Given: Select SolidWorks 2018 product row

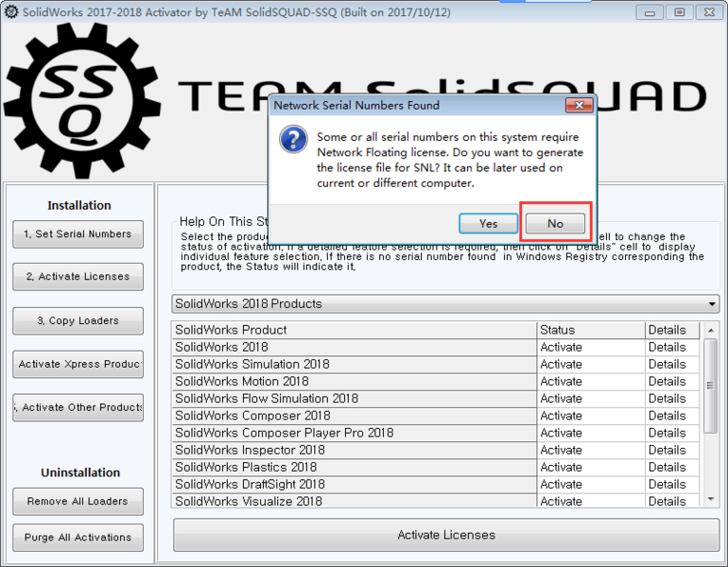Looking at the screenshot, I should click(x=355, y=347).
